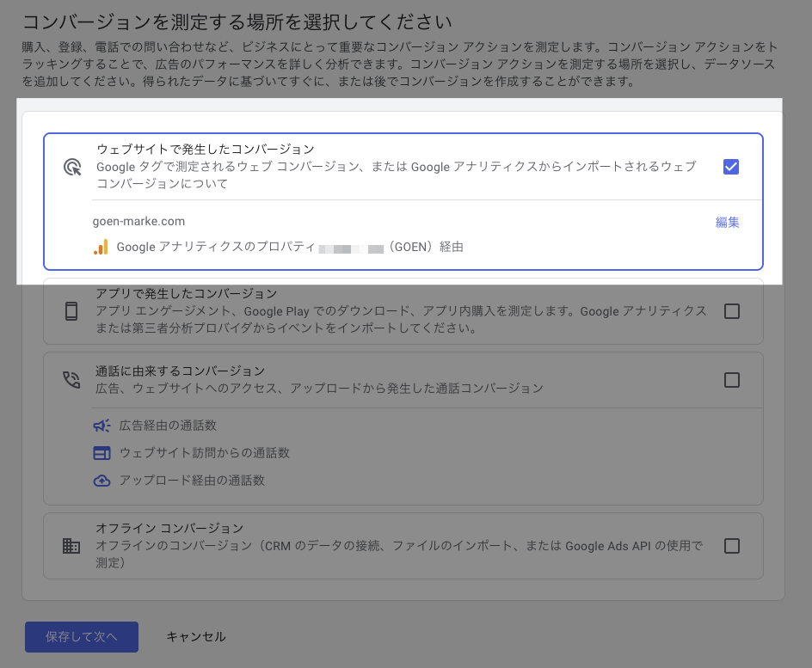
Task: Click the megaphone icon for ad calls
Action: pyautogui.click(x=102, y=426)
